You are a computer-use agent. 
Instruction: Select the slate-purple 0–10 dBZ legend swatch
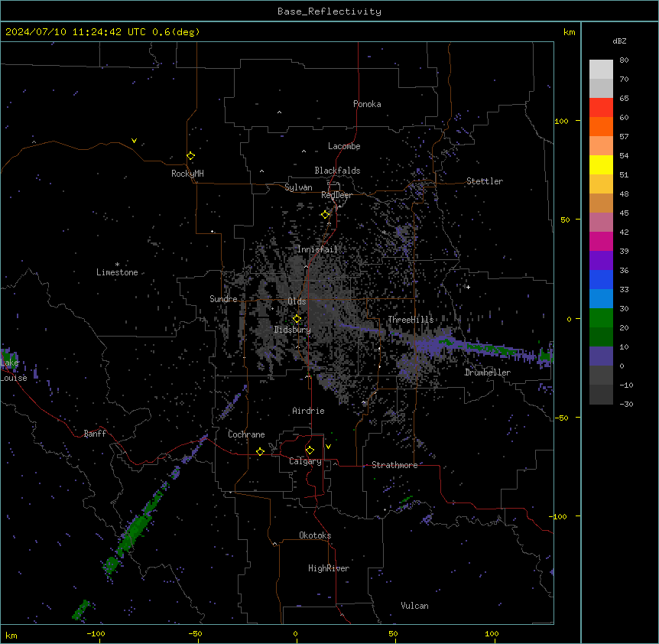pos(601,356)
